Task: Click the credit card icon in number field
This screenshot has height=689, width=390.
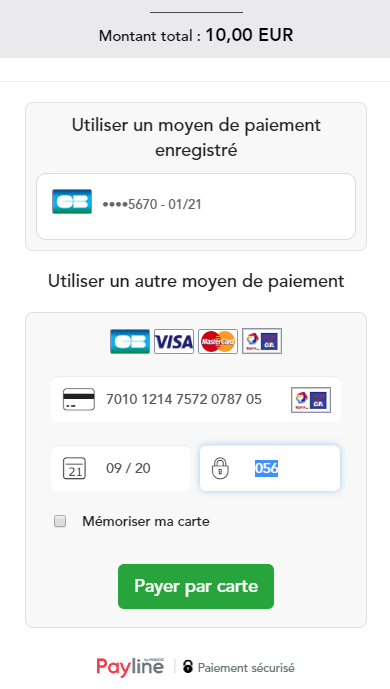Action: pyautogui.click(x=79, y=399)
